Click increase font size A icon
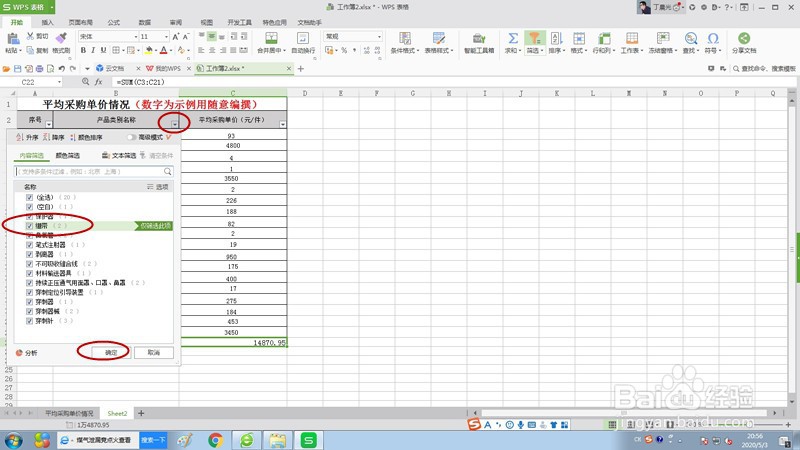This screenshot has width=800, height=450. click(x=176, y=36)
